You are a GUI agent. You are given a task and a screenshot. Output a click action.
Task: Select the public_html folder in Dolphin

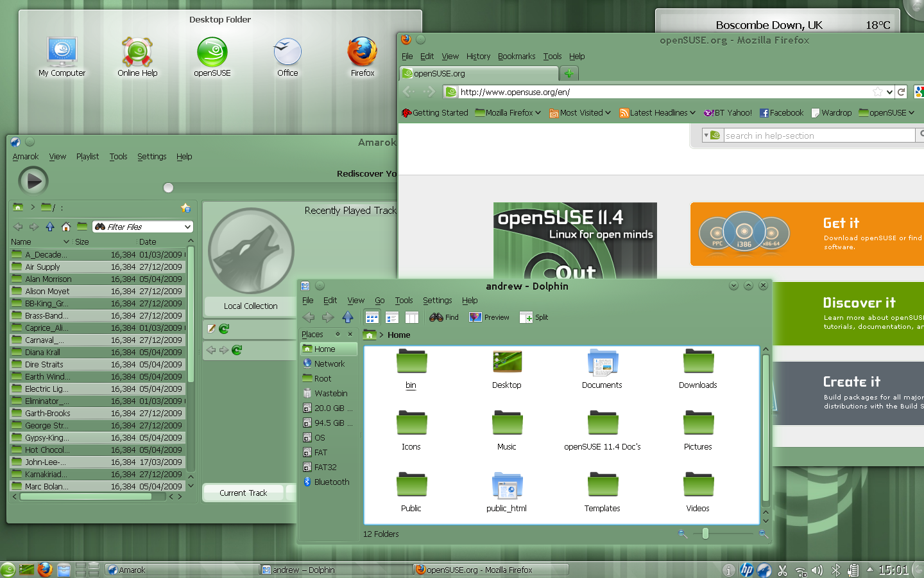507,493
